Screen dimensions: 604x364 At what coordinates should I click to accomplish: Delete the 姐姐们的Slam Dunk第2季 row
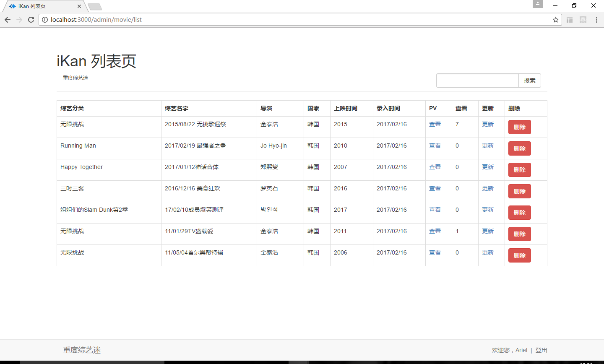pyautogui.click(x=520, y=213)
